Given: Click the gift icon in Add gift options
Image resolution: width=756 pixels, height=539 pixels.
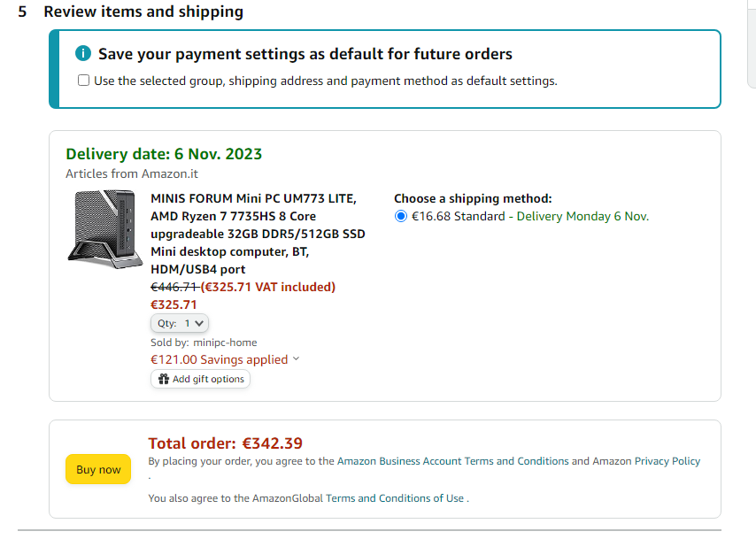Looking at the screenshot, I should point(163,379).
